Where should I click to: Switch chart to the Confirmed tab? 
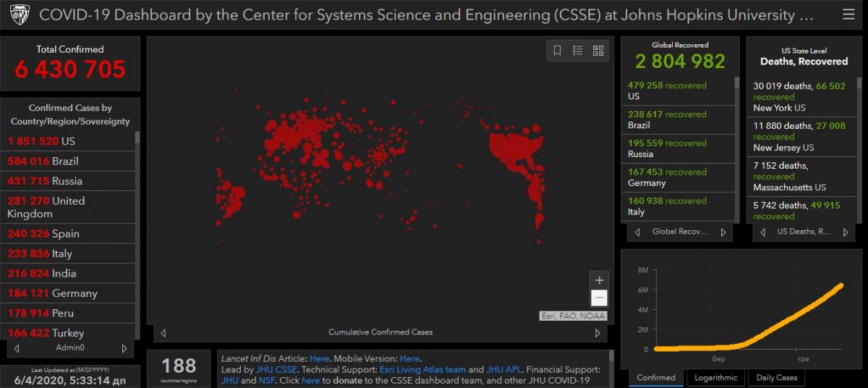656,378
